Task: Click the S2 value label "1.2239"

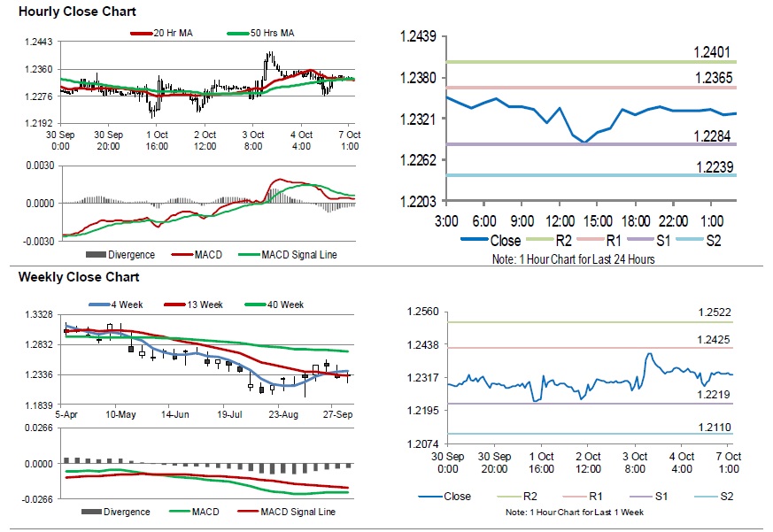Action: coord(715,166)
